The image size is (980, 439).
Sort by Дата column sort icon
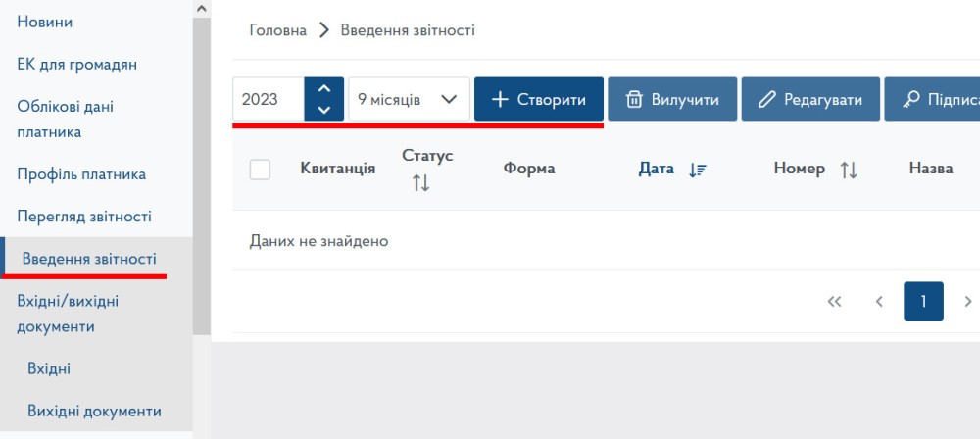click(698, 170)
